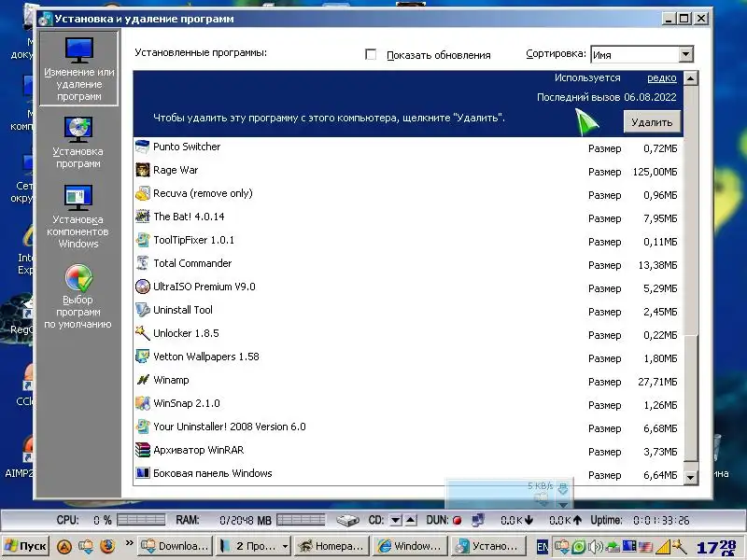
Task: Open the Установка программ sidebar section
Action: click(x=78, y=143)
